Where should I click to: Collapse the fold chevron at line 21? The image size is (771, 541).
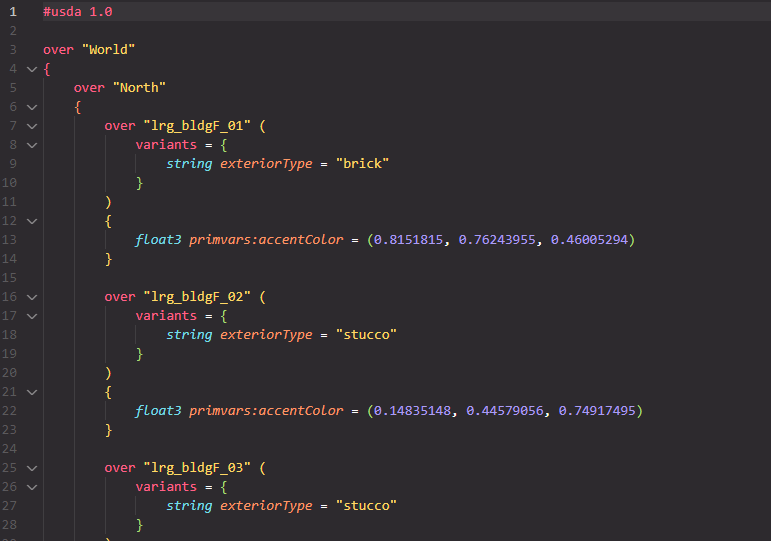pos(32,392)
